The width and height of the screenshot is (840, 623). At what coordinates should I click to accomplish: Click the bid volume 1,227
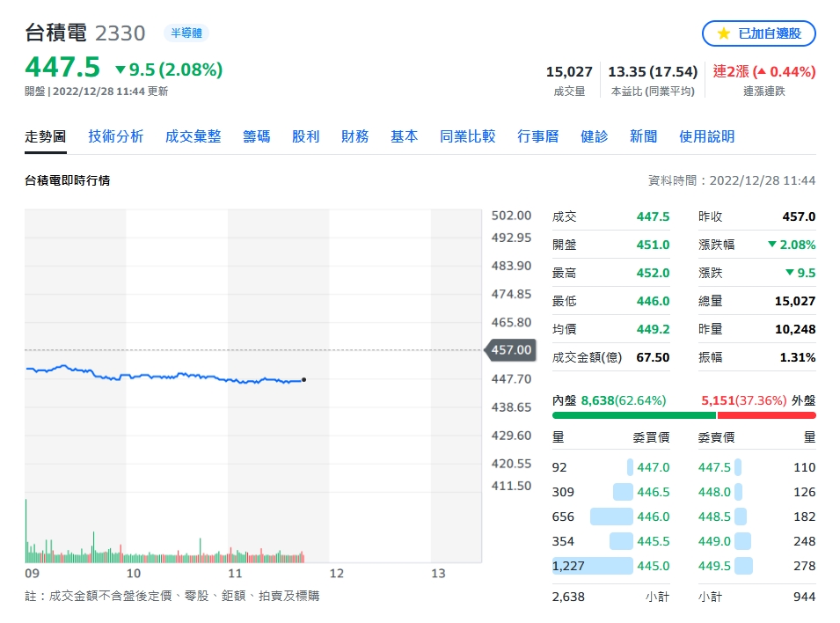[568, 566]
